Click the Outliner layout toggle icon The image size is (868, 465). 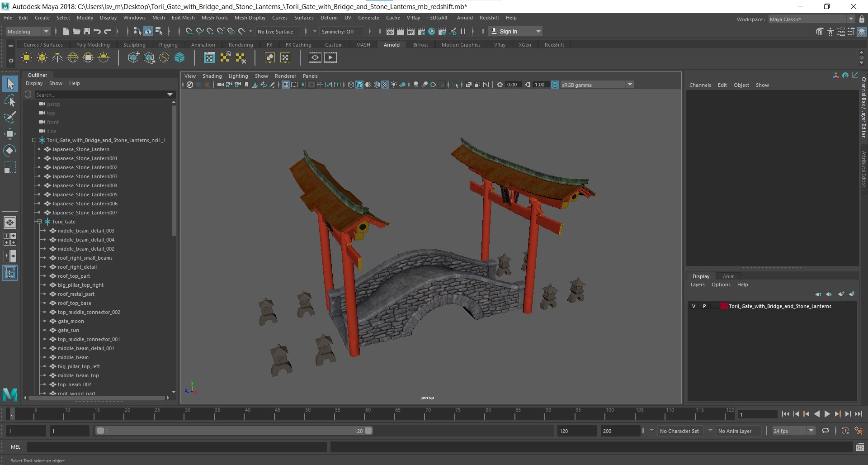click(x=10, y=273)
